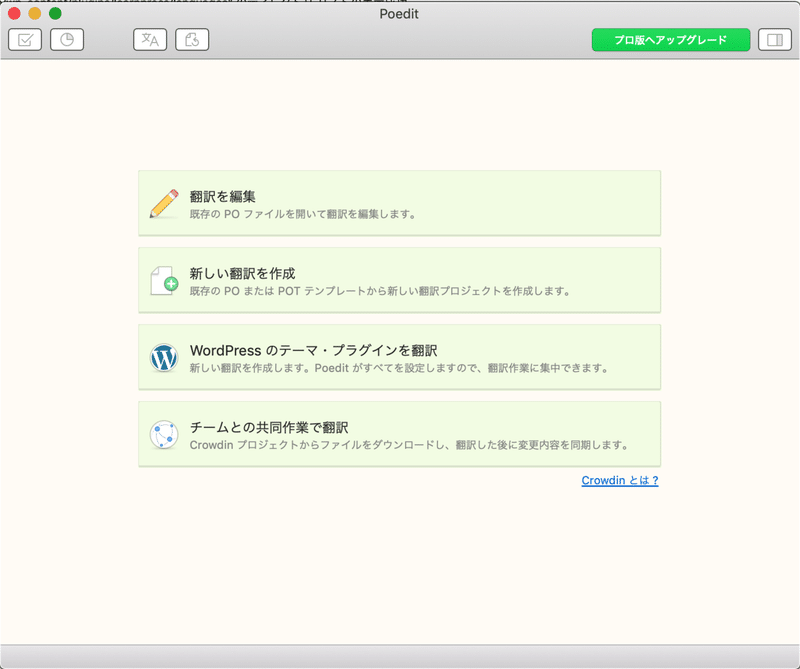Viewport: 800px width, 669px height.
Task: Click the text 既存の PO または POT テンプレート description
Action: click(x=380, y=291)
